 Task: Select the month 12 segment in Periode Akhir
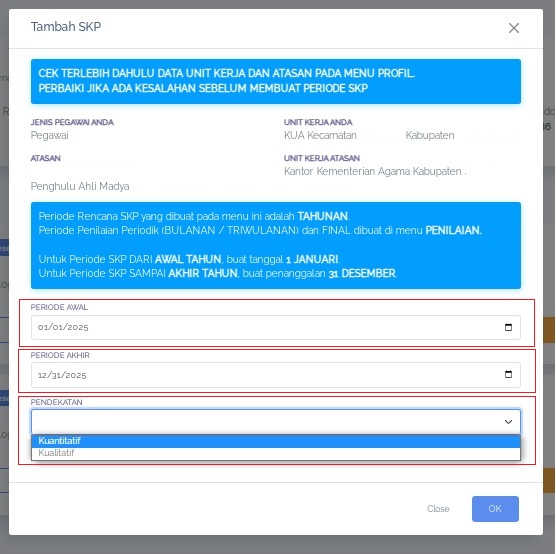(43, 375)
